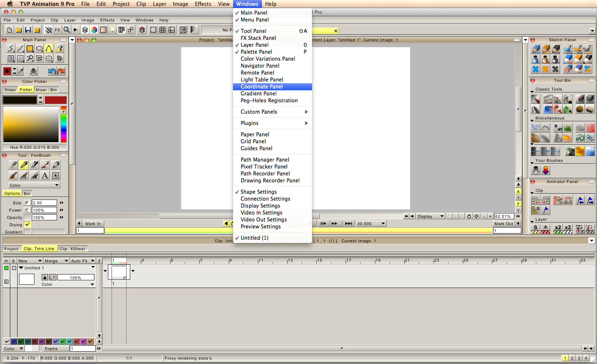597x364 pixels.
Task: Select the straight Line tool in Main Panel
Action: click(20, 48)
